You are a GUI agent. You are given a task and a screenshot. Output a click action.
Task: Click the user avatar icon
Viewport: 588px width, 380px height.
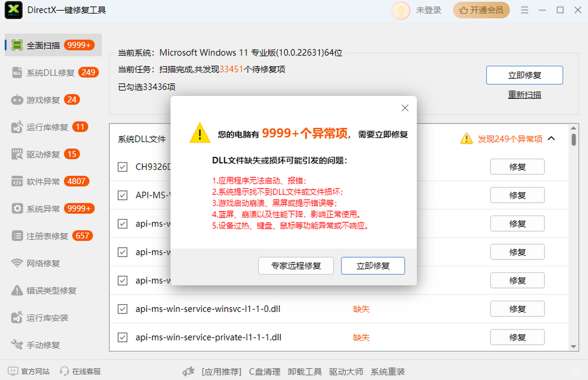[x=401, y=10]
